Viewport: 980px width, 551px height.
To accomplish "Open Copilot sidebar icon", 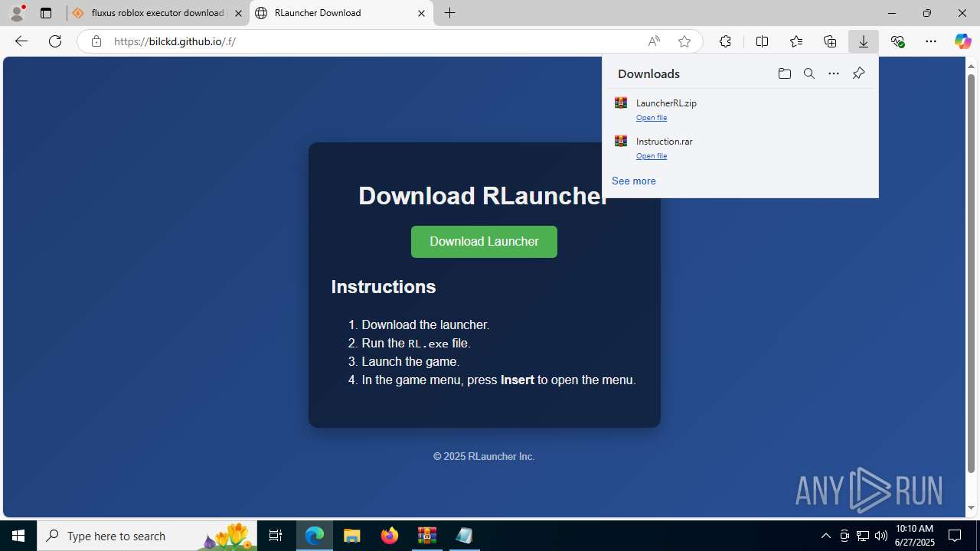I will point(962,41).
